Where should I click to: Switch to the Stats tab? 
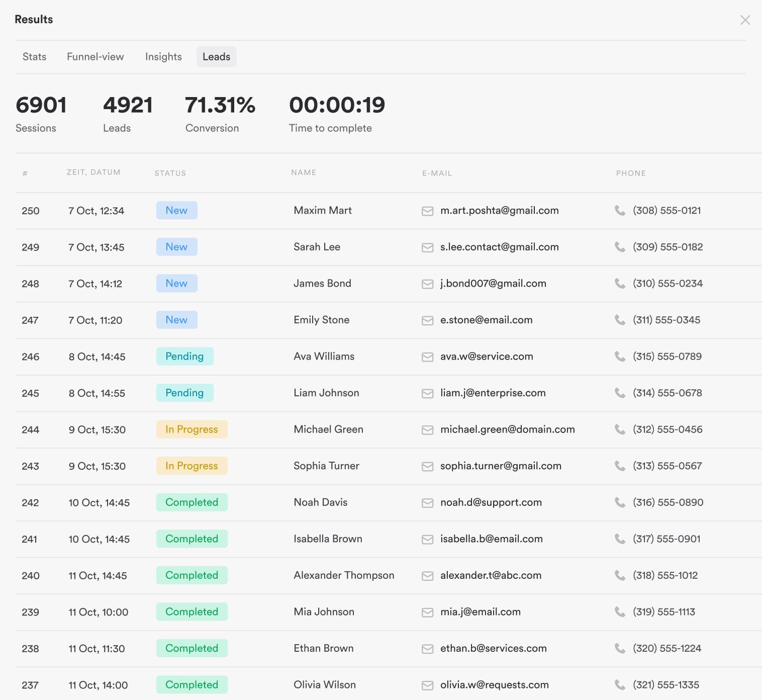34,57
